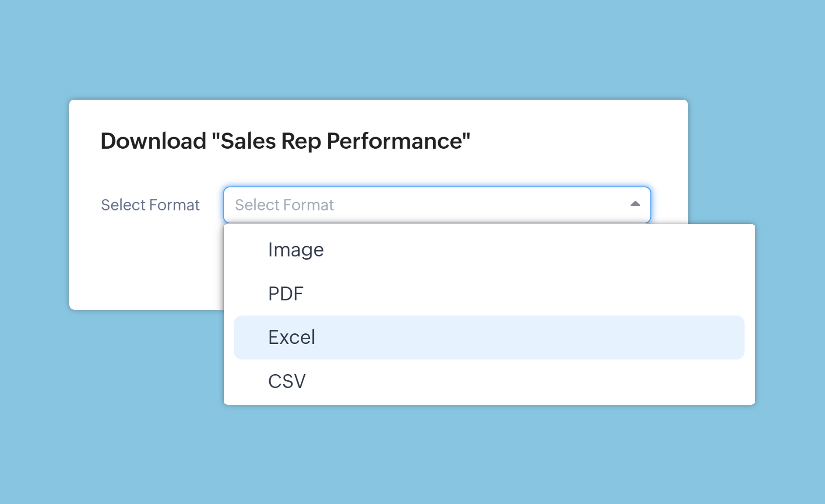Select PDF as the download format
This screenshot has width=825, height=504.
coord(286,294)
